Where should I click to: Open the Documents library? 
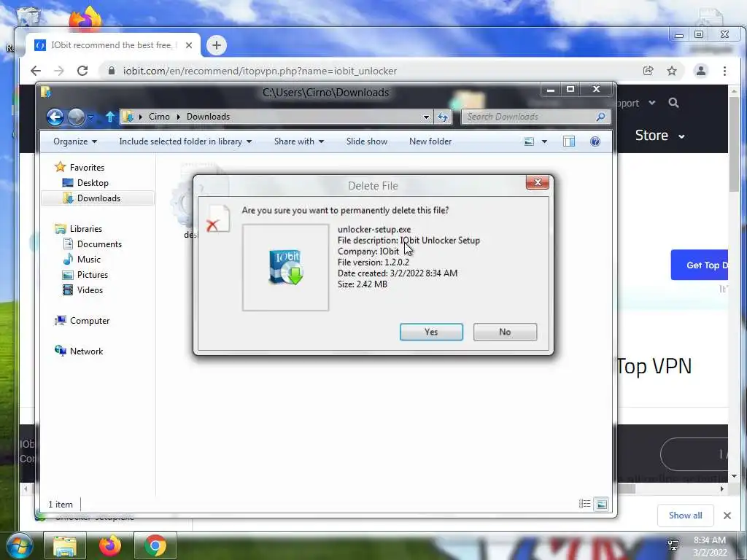point(99,244)
